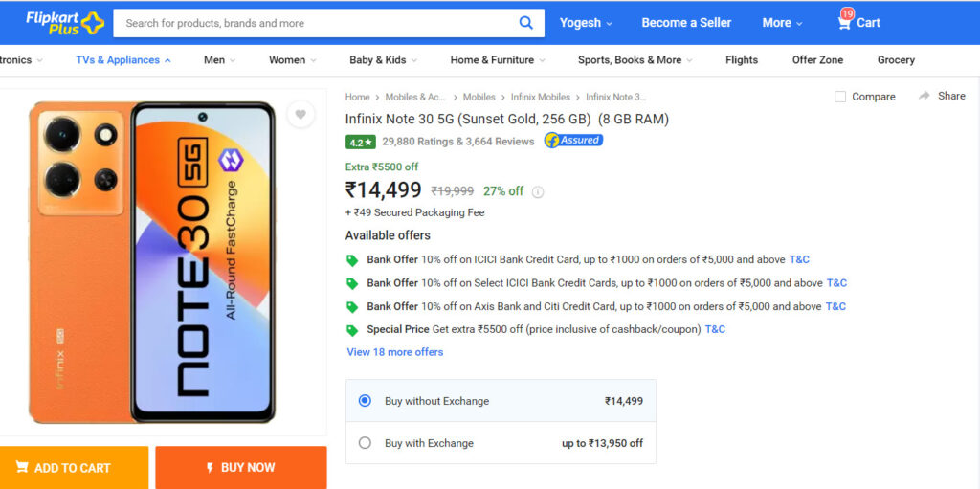980x489 pixels.
Task: Expand the More dropdown in header
Action: tap(782, 23)
